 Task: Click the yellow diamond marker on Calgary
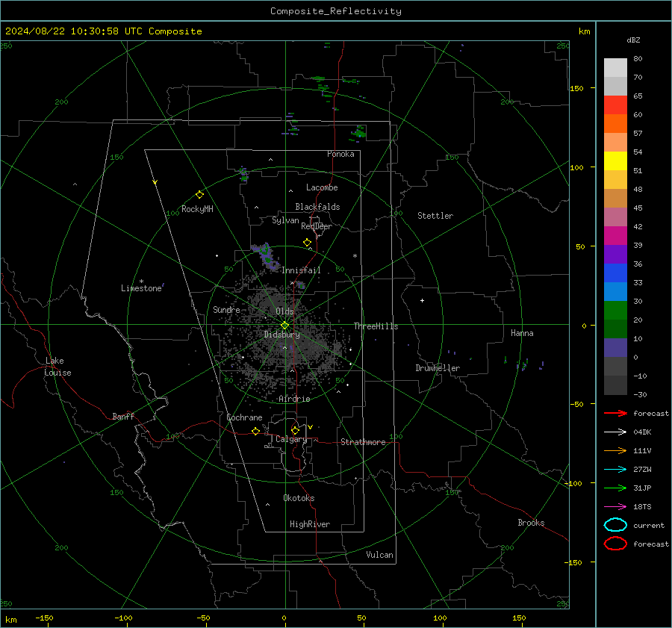(295, 430)
